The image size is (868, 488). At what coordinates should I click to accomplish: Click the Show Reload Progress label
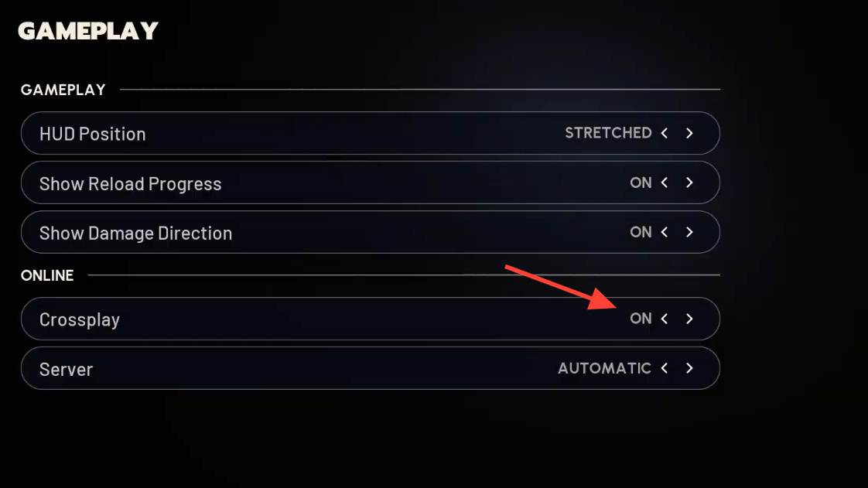(x=130, y=184)
